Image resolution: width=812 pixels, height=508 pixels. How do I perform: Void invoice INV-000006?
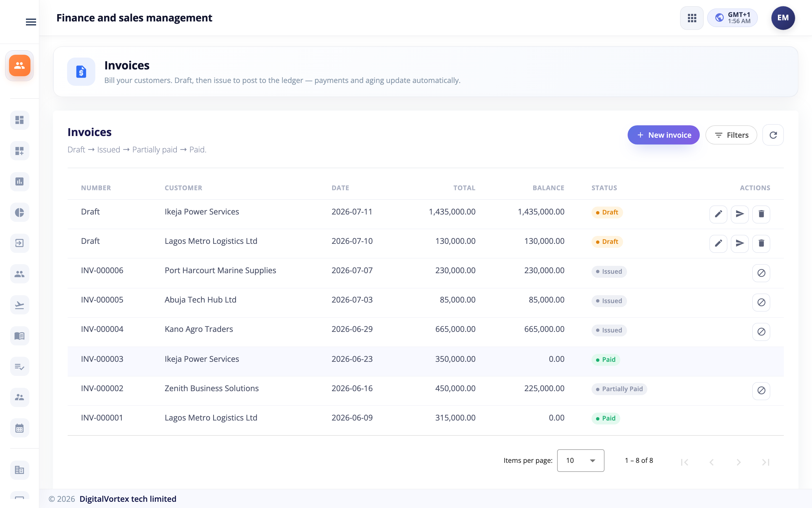[x=761, y=273]
